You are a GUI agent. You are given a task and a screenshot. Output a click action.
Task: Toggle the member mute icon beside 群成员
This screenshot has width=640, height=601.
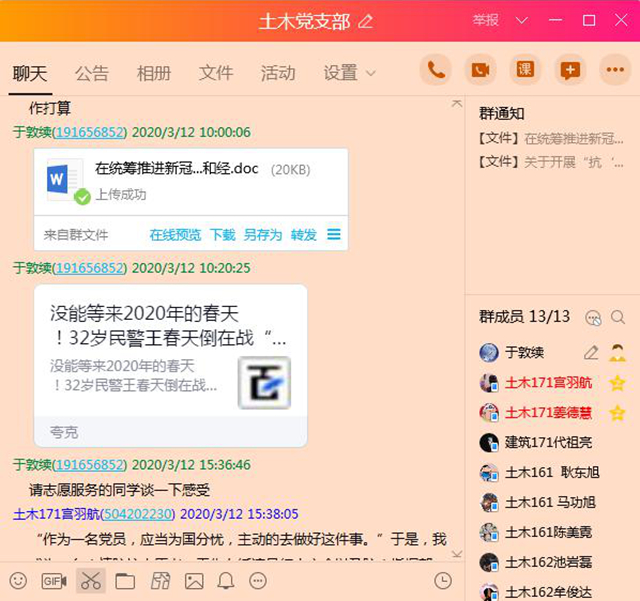pos(593,318)
